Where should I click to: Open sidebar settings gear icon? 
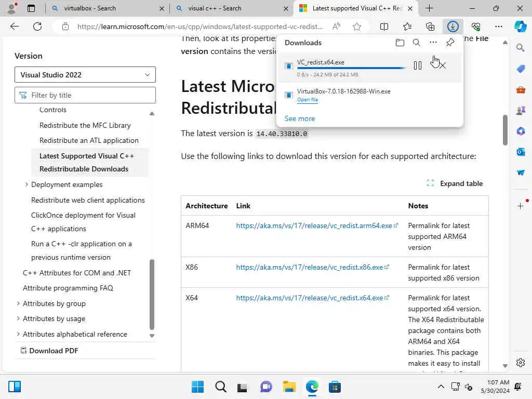pos(520,363)
